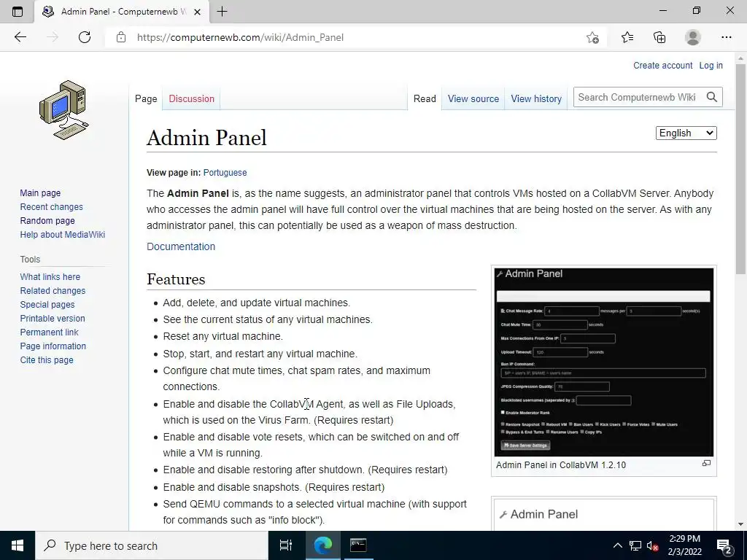Screen dimensions: 747x560
Task: Open Special pages link
Action: click(47, 304)
